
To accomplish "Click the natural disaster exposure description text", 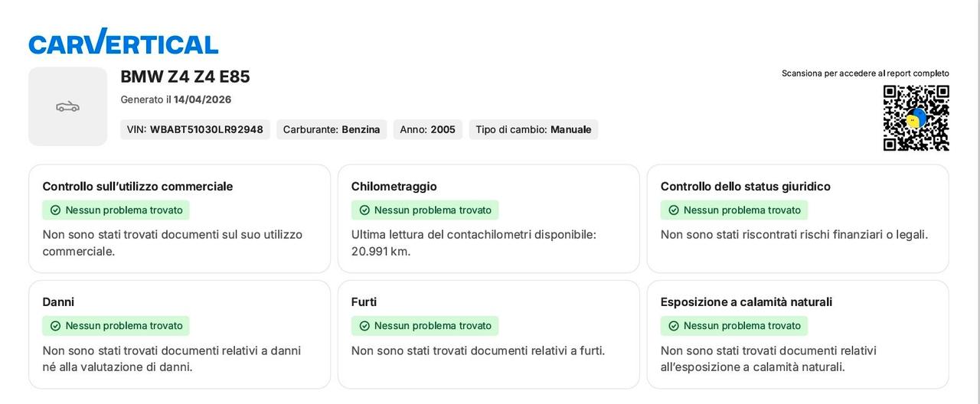I will pyautogui.click(x=769, y=359).
